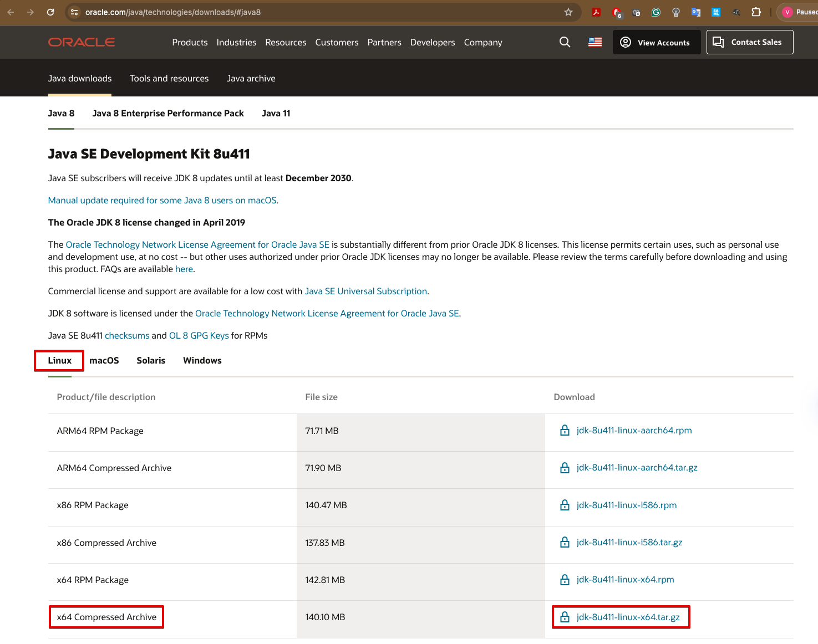Switch to the macOS tab
The height and width of the screenshot is (644, 818).
104,360
